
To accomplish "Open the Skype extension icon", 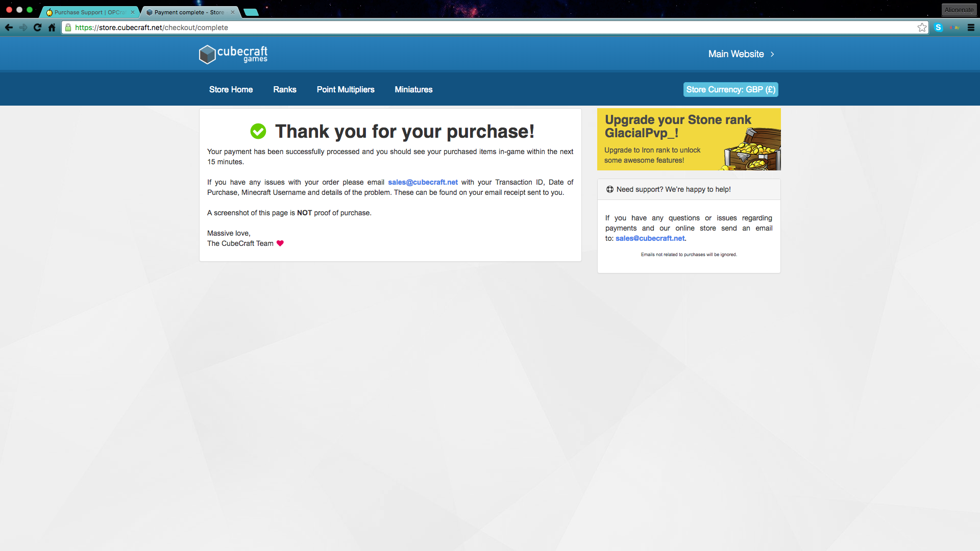I will point(938,28).
